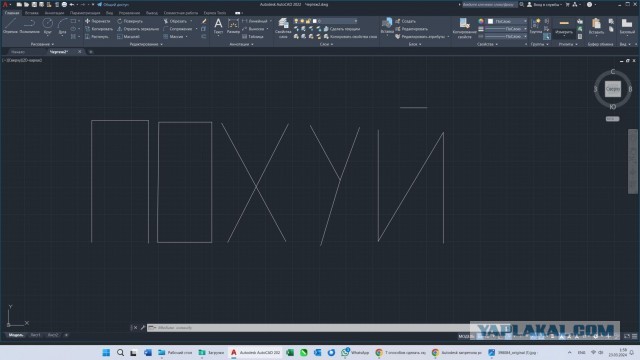
Task: Activate the Перенести move command
Action: tap(98, 21)
